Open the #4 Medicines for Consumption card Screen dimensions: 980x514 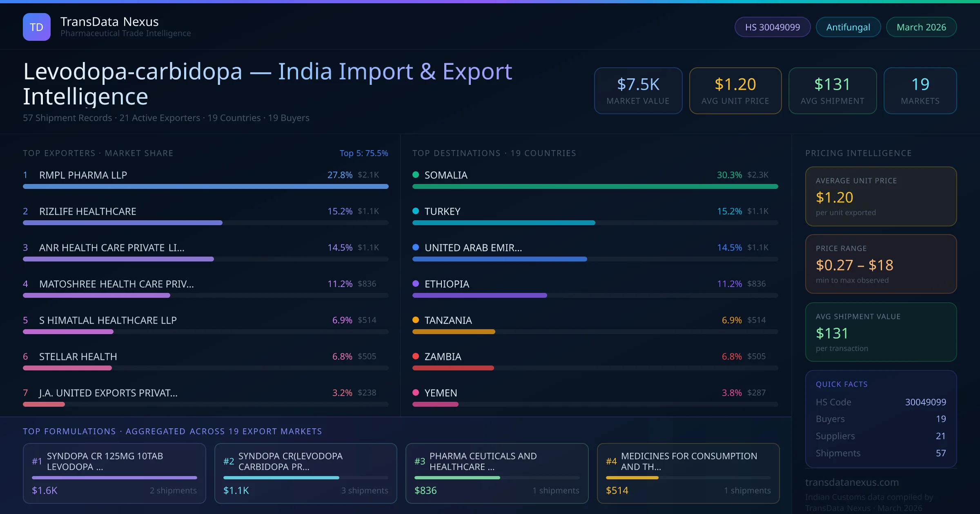tap(688, 473)
